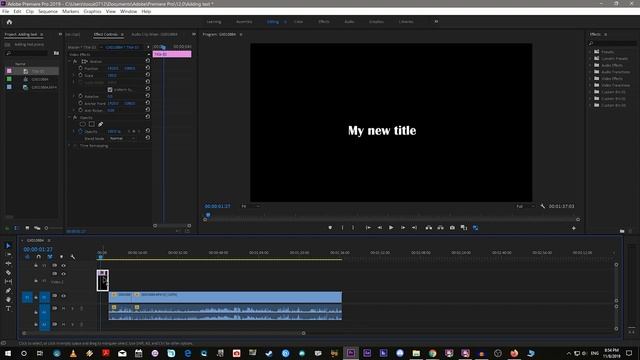Select the Ripple Edit tool
640x360 pixels.
click(x=8, y=263)
